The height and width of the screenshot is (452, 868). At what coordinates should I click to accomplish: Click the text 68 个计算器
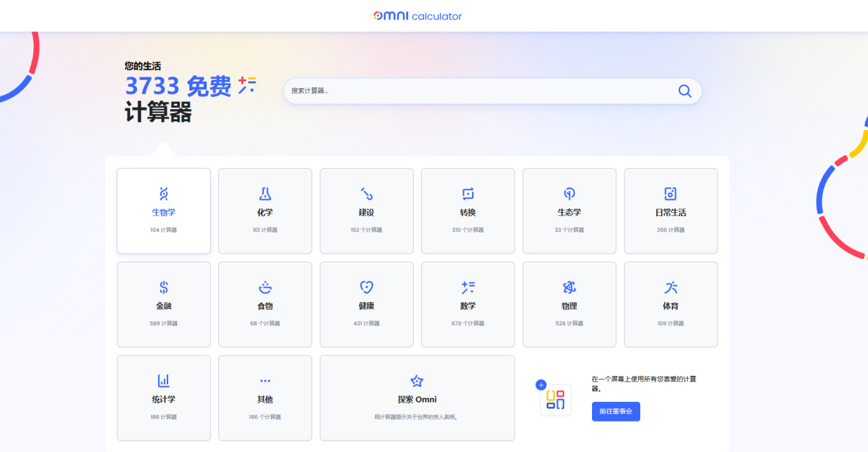tap(265, 323)
